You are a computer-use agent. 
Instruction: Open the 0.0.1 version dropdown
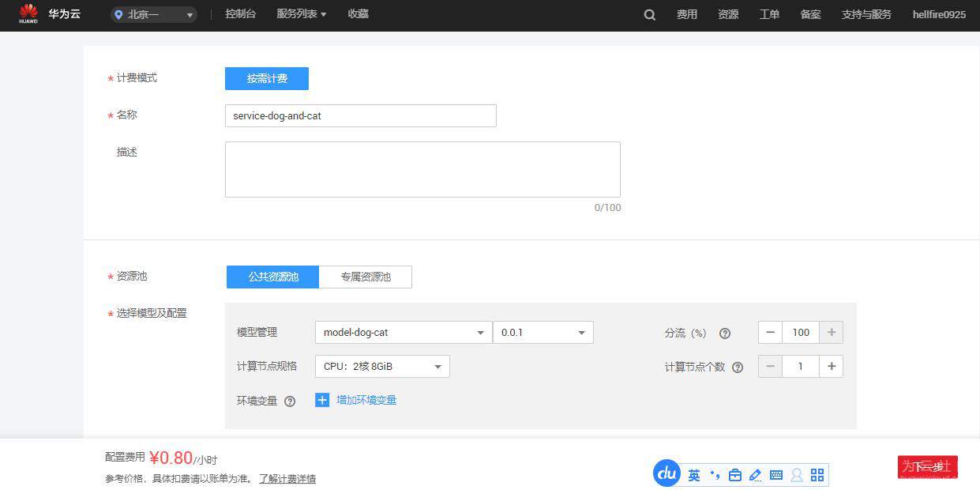coord(543,333)
